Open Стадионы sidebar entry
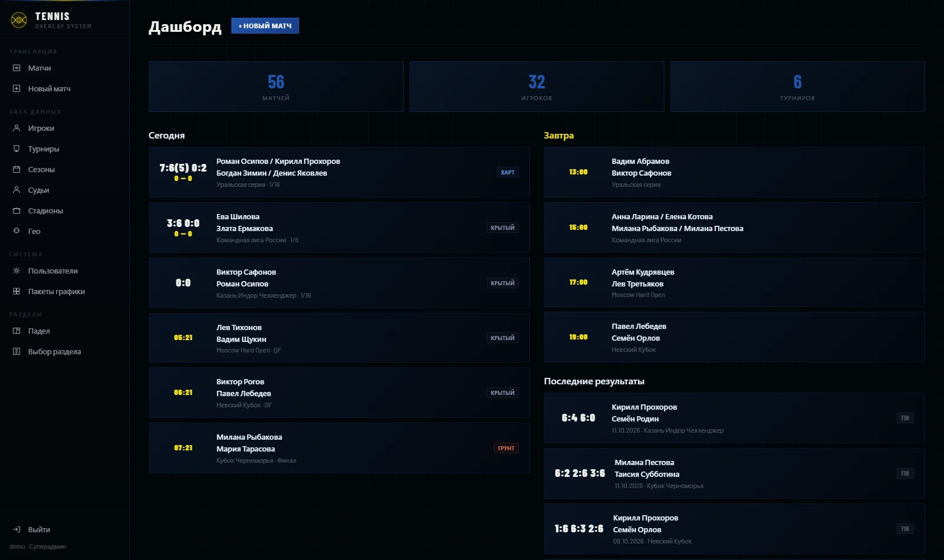The image size is (944, 560). [64, 210]
